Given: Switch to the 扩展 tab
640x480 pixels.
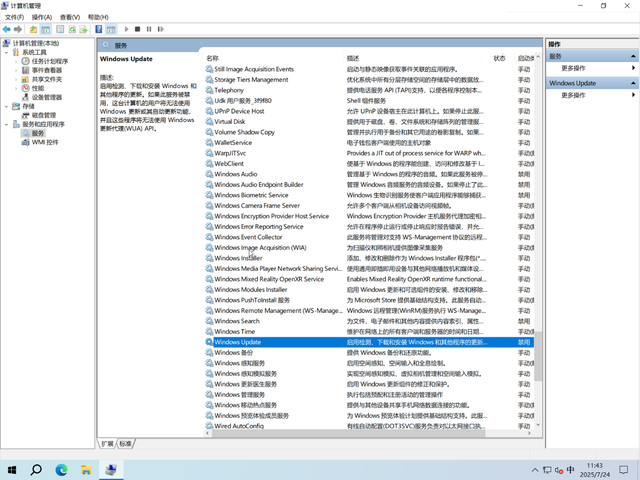Looking at the screenshot, I should pos(107,444).
